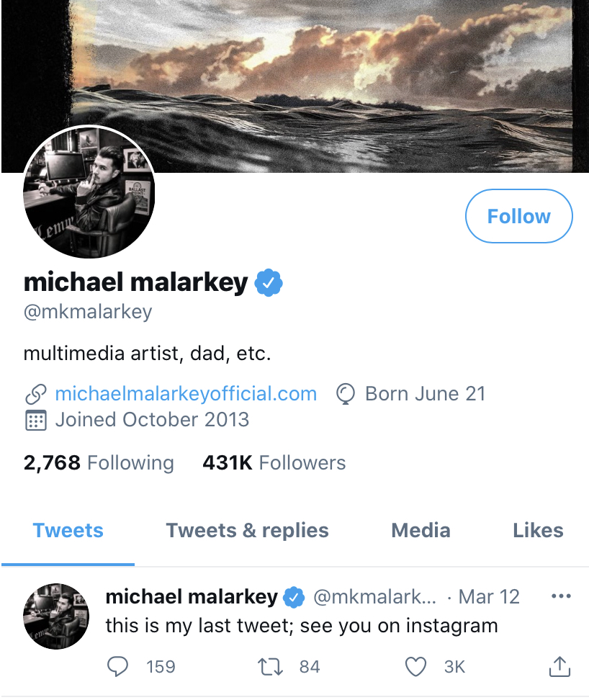Image resolution: width=589 pixels, height=700 pixels.
Task: Click the calendar icon next to Joined date
Action: [35, 420]
